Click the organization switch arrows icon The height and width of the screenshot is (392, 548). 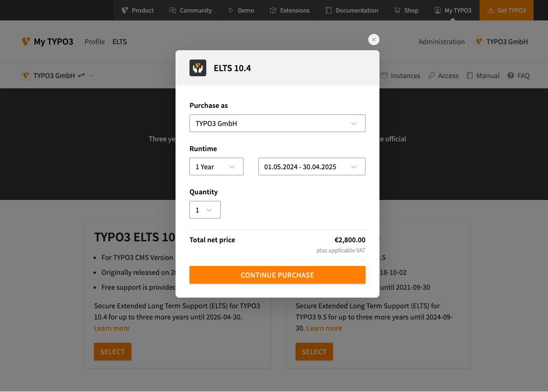[x=81, y=75]
